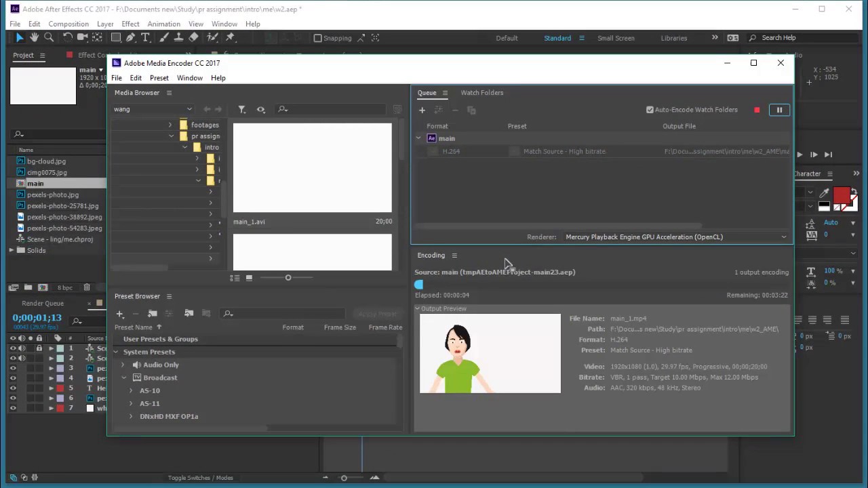Hide layer 5 with its eye icon
Screen dimensions: 868x488
[13, 388]
